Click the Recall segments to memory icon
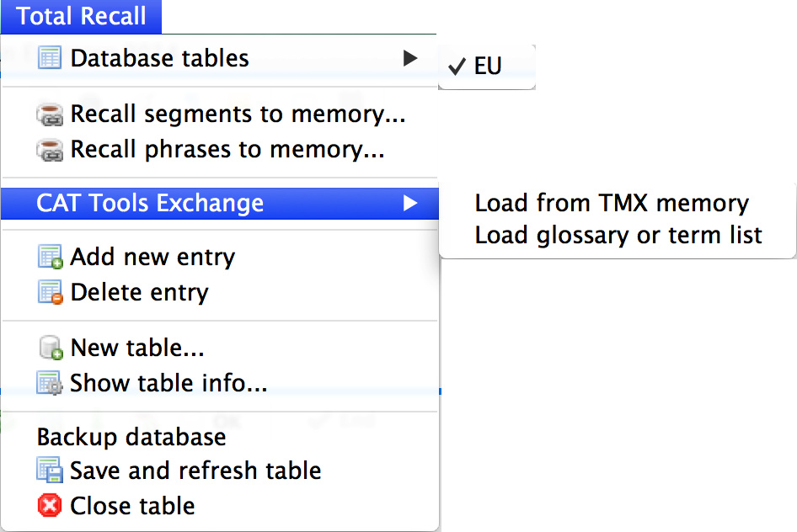This screenshot has height=532, width=797. tap(50, 114)
